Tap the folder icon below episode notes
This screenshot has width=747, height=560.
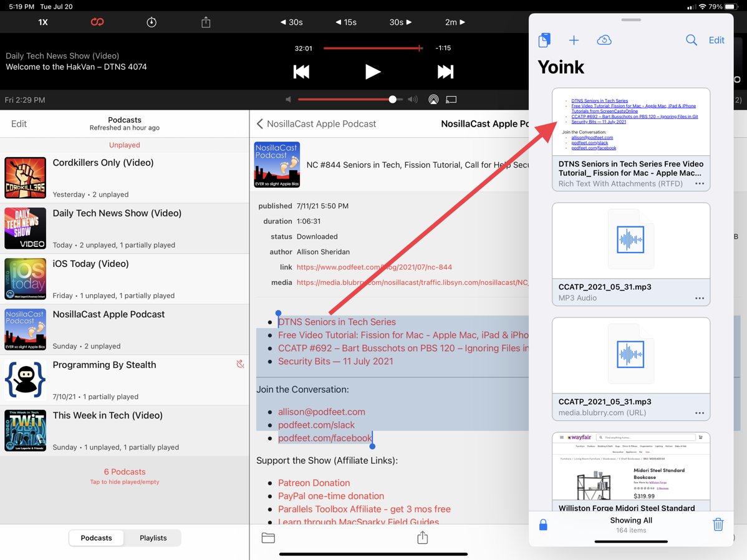tap(268, 538)
